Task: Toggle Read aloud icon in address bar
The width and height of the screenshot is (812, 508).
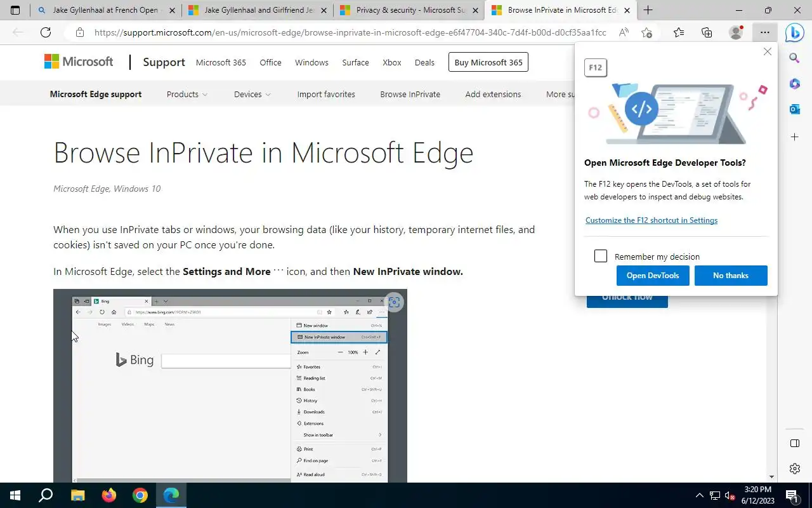Action: [624, 32]
